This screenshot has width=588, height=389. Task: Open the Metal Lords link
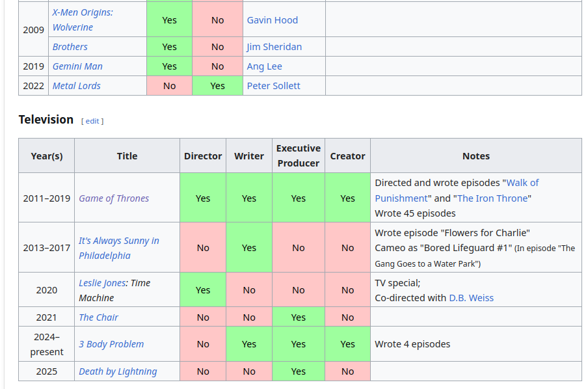[x=77, y=86]
